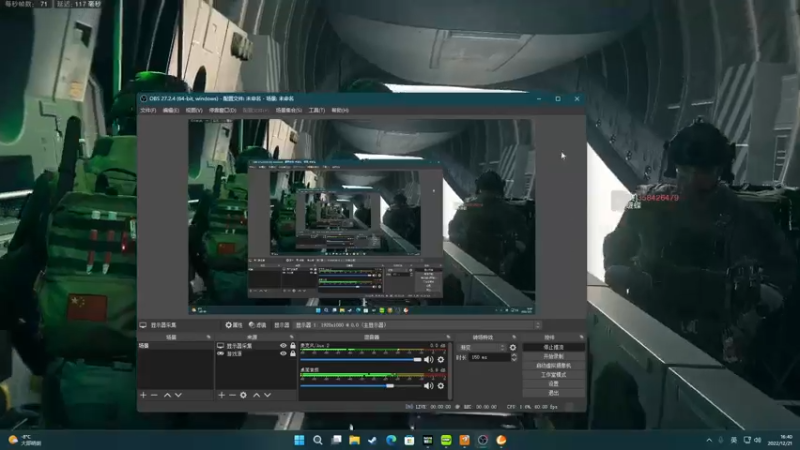Toggle 工作室模式 studio mode

554,374
